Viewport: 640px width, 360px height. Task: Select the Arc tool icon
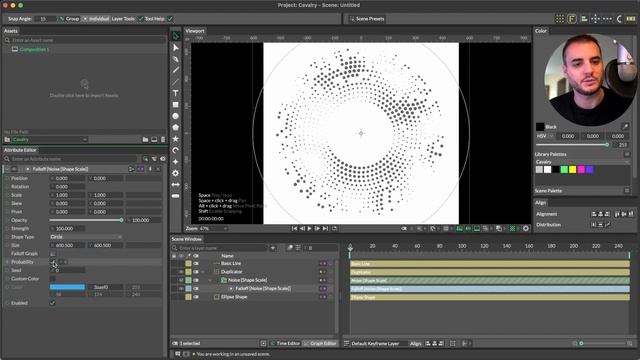(x=176, y=150)
